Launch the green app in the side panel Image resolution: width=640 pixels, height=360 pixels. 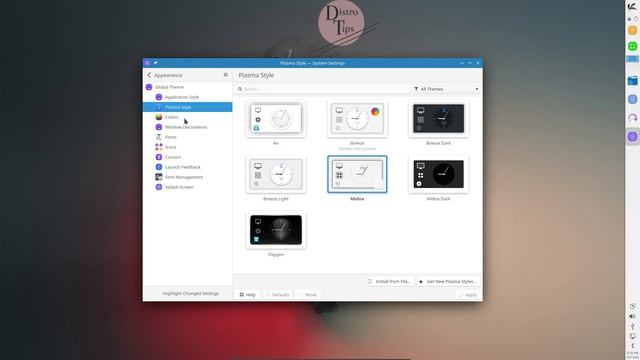633,46
